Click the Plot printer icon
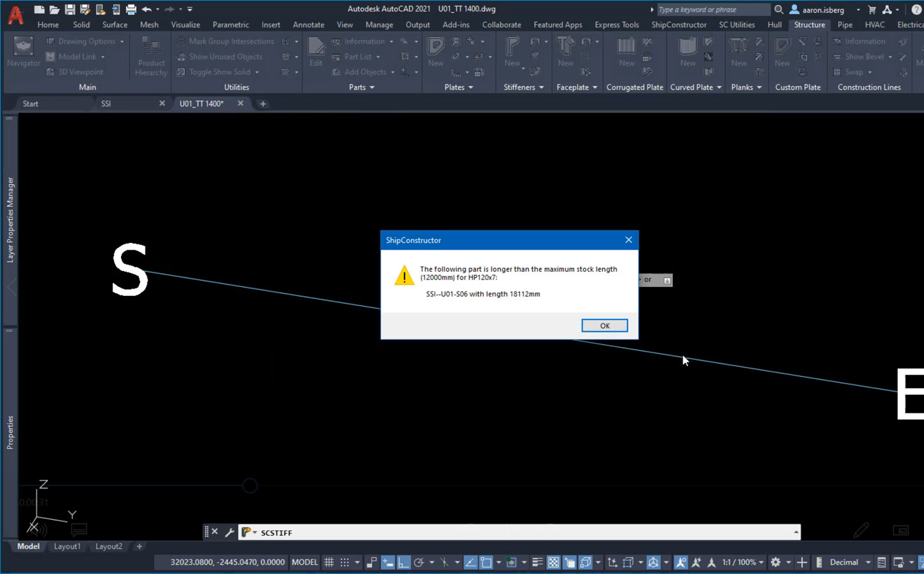 tap(131, 9)
